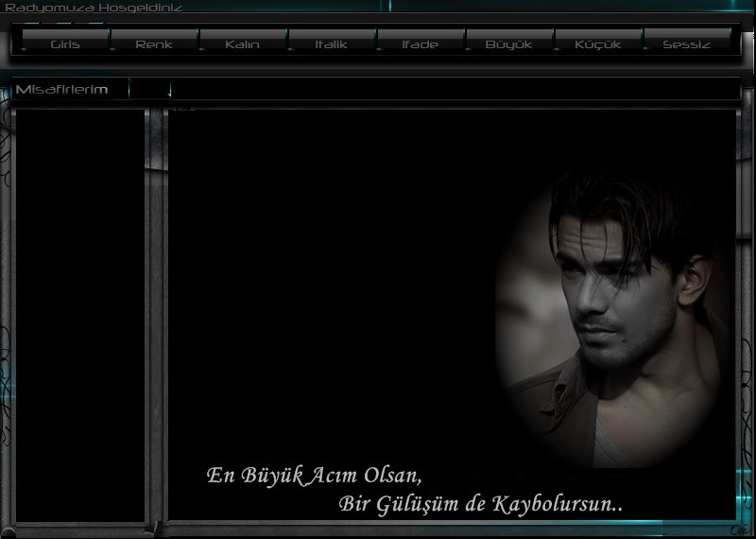Open the İfade emoticon menu
The image size is (756, 539).
(421, 43)
